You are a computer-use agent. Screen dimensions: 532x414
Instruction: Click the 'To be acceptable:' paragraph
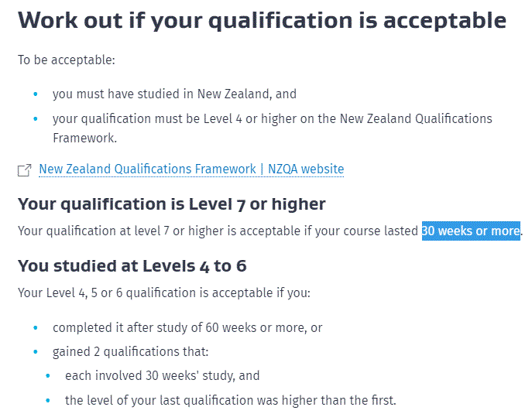coord(67,60)
